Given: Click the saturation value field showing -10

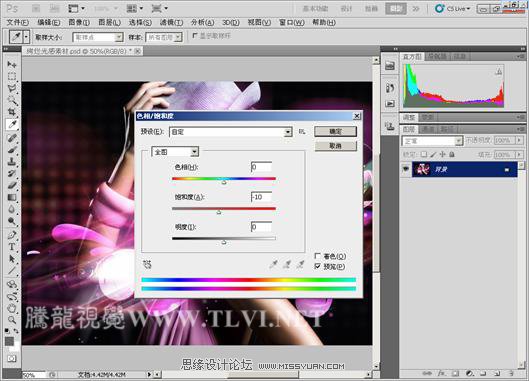Looking at the screenshot, I should click(x=261, y=197).
